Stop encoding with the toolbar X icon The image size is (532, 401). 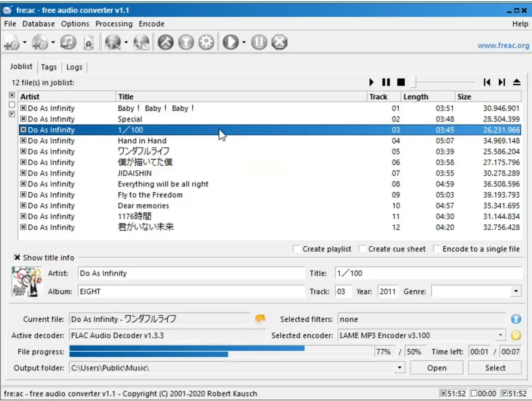(x=279, y=42)
